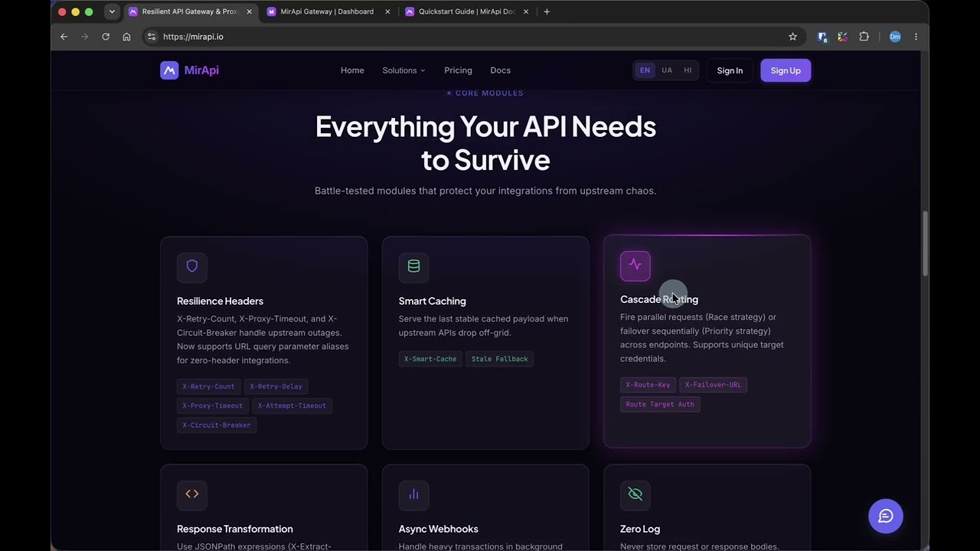Click the Route Target Auth tag

click(660, 404)
